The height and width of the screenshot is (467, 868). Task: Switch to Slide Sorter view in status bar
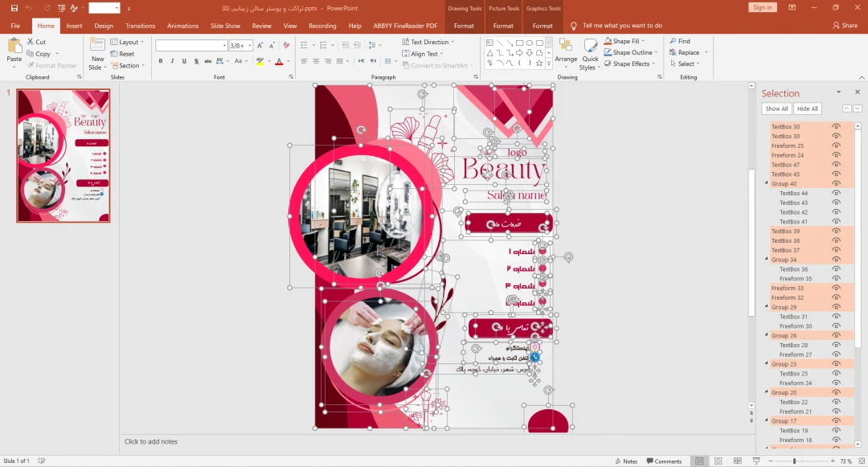(718, 461)
